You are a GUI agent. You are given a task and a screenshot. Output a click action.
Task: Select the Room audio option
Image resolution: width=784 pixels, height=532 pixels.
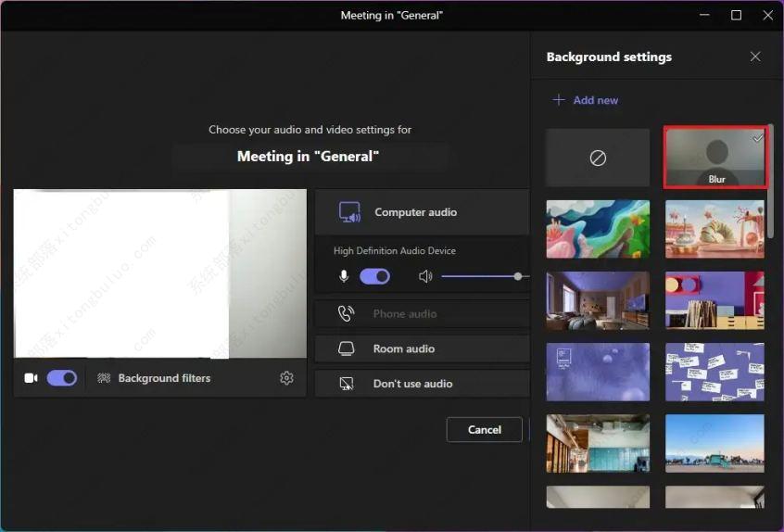click(x=403, y=349)
